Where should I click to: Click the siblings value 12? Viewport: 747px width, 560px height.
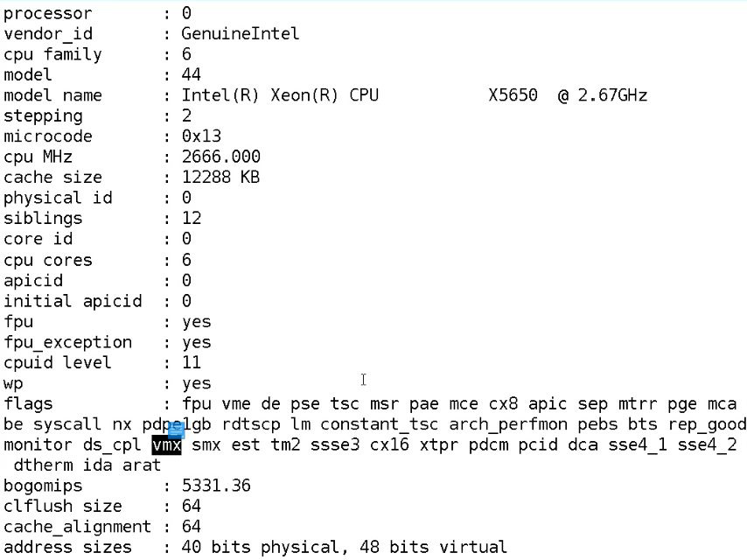[192, 218]
